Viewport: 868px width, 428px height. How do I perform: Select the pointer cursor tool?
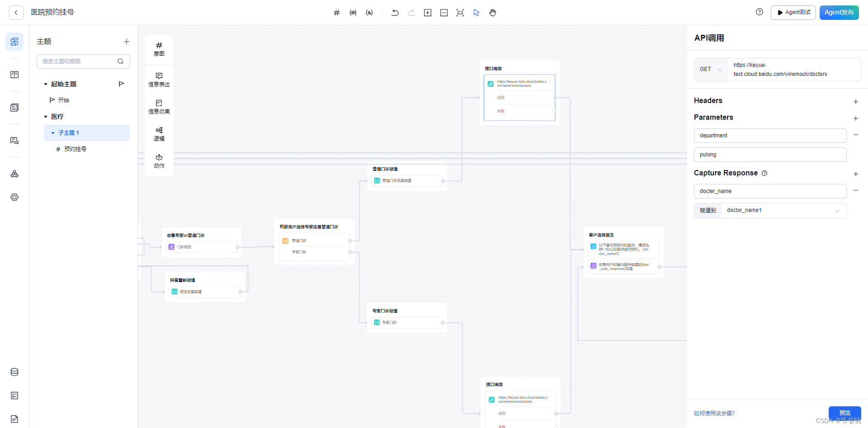point(476,13)
